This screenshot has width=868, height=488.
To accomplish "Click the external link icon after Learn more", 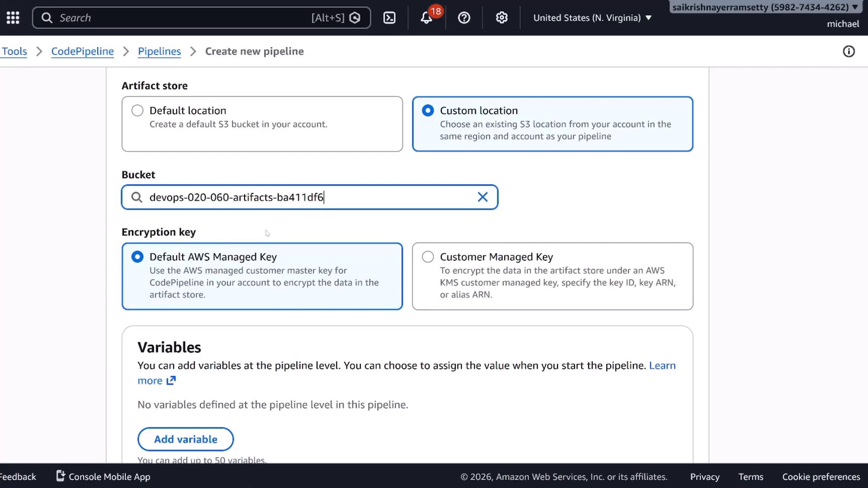I will (x=171, y=380).
